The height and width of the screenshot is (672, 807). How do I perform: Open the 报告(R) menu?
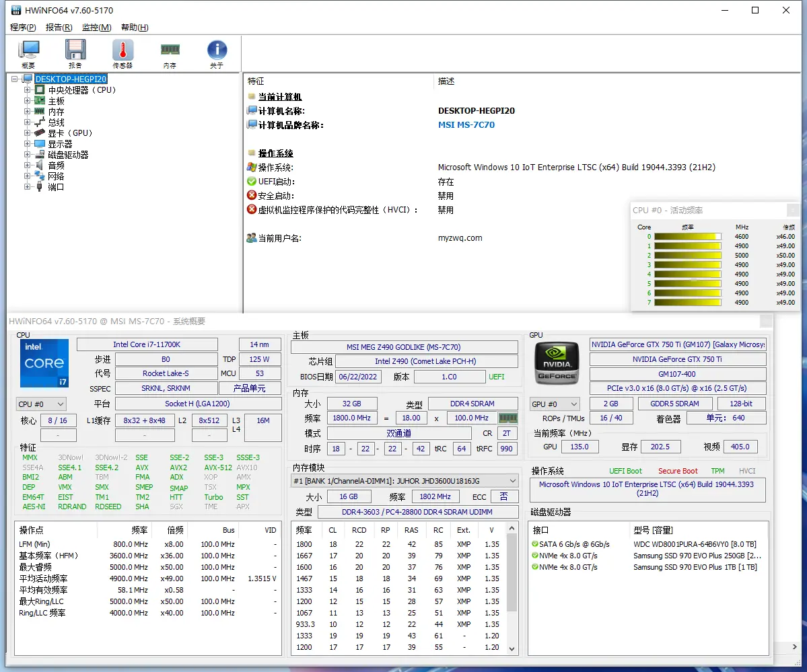coord(59,28)
